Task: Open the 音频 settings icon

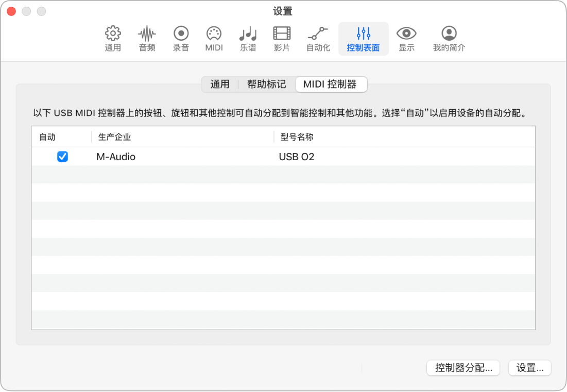Action: (x=146, y=39)
